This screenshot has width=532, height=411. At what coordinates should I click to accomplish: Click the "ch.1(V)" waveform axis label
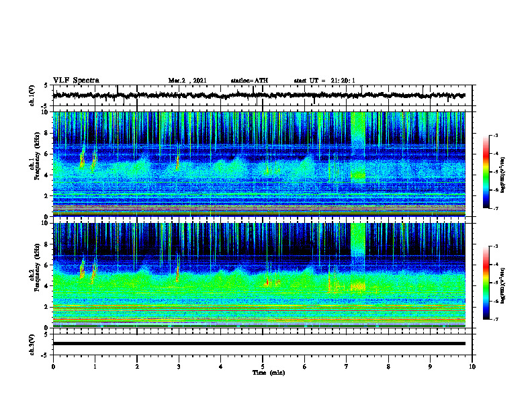click(32, 95)
